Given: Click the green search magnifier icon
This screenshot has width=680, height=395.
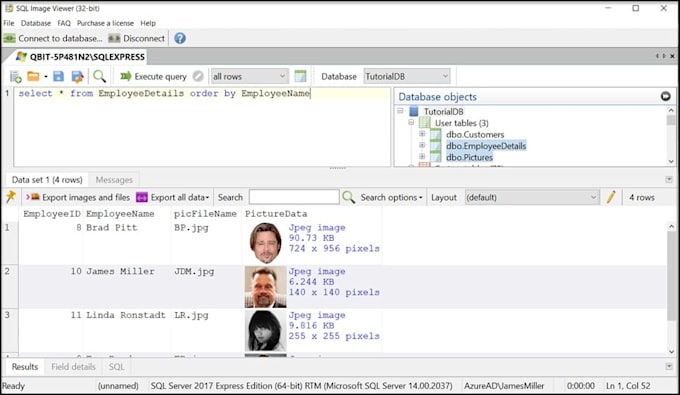Looking at the screenshot, I should point(348,197).
